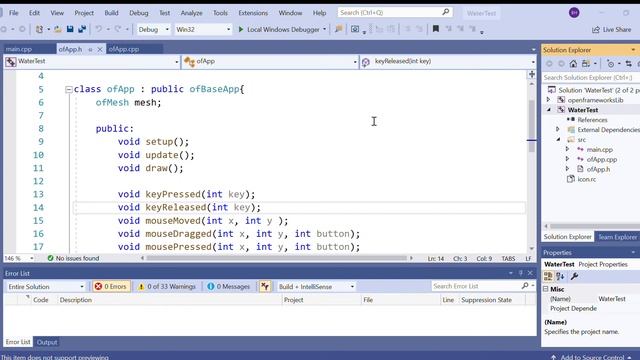Click the user account avatar

point(574,13)
